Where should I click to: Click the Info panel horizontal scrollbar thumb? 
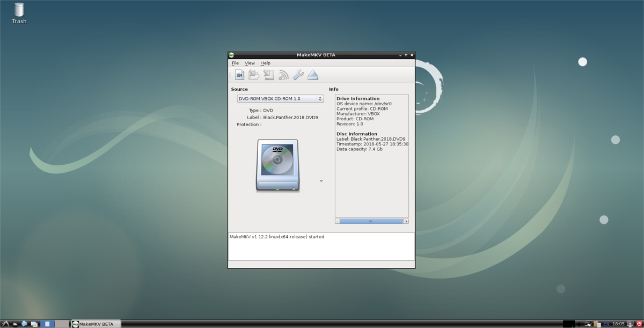(371, 221)
